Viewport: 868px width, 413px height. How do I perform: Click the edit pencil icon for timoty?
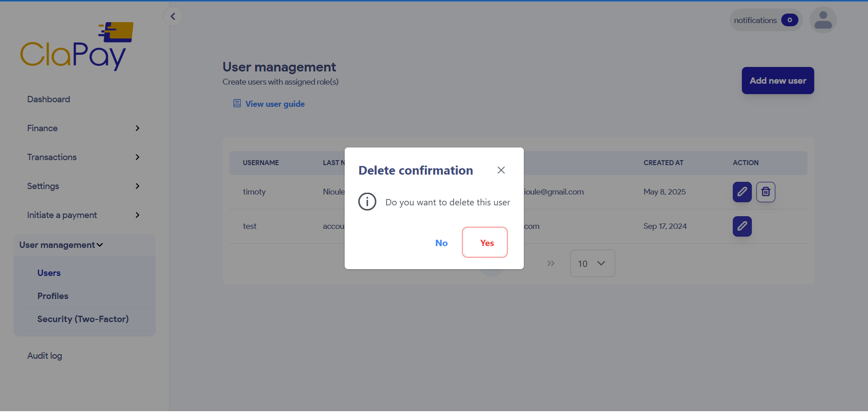(x=742, y=192)
